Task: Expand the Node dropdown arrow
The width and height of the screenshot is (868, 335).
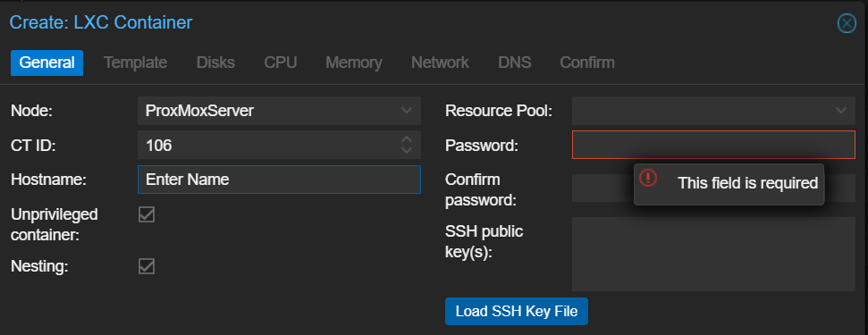Action: (x=407, y=111)
